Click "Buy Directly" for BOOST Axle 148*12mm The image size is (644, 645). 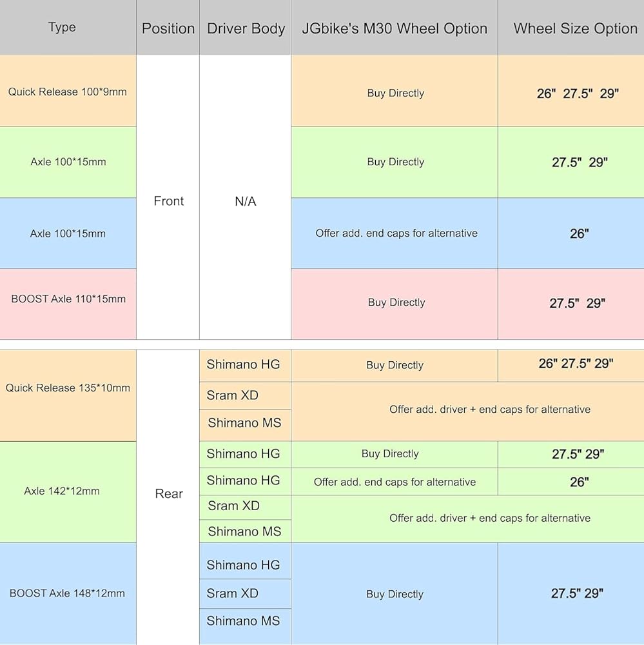[x=395, y=594]
